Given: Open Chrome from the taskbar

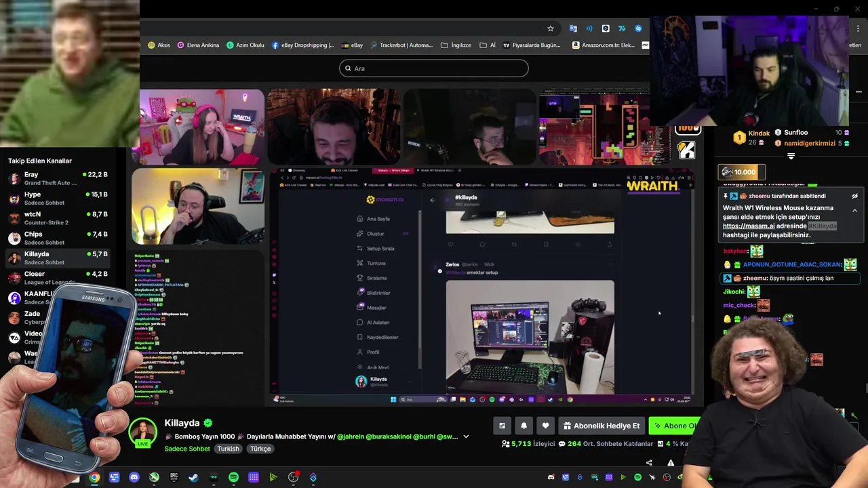Looking at the screenshot, I should tap(94, 478).
